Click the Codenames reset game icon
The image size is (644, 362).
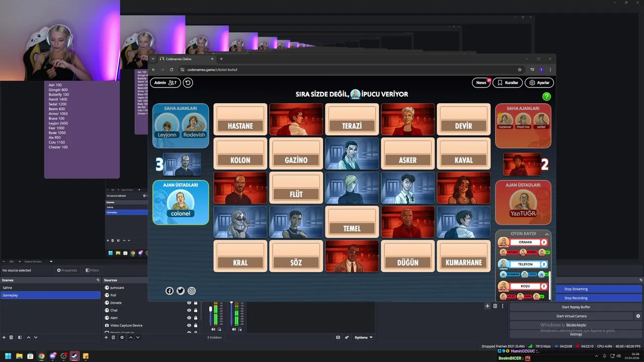(188, 82)
